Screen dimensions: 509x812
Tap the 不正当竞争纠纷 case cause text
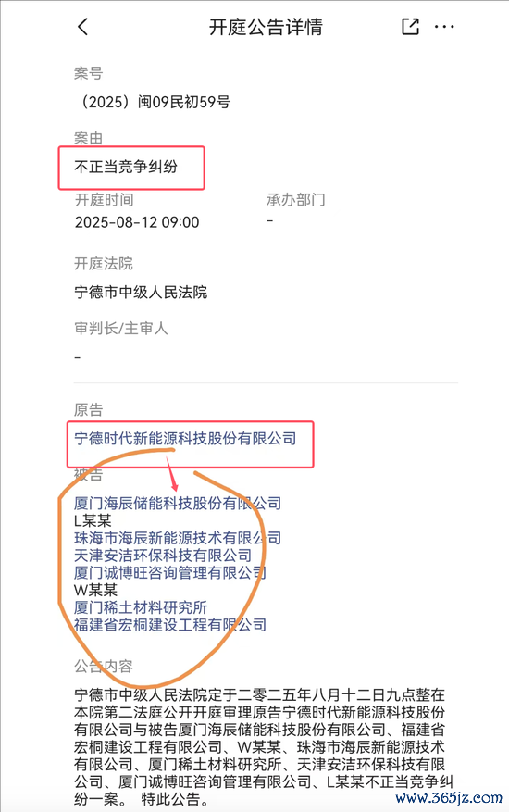coord(126,167)
